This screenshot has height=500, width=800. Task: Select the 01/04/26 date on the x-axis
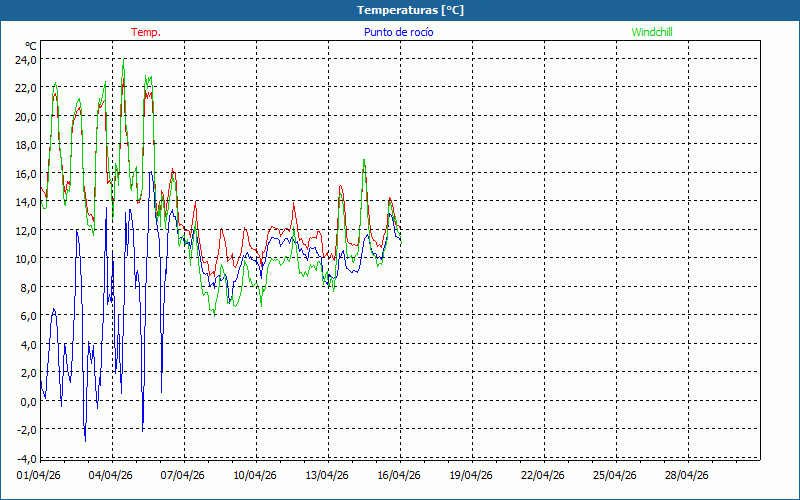pyautogui.click(x=40, y=475)
